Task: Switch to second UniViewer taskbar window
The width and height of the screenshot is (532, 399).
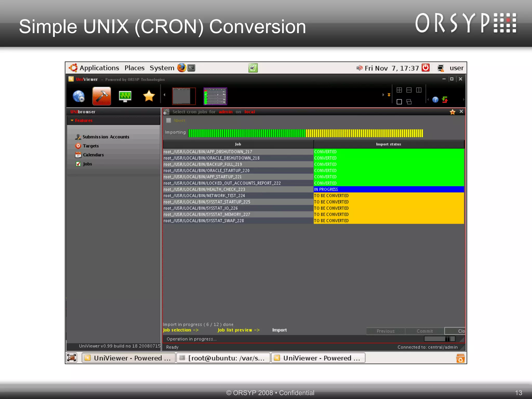Action: (318, 358)
